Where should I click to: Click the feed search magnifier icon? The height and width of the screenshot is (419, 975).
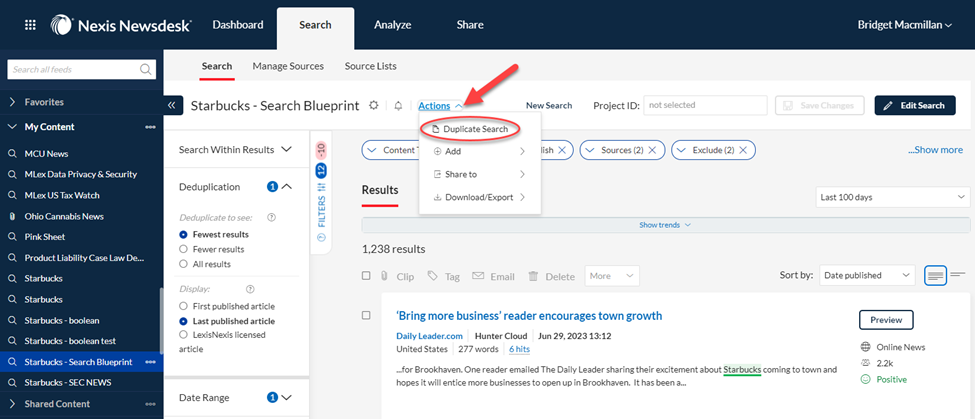pos(146,69)
